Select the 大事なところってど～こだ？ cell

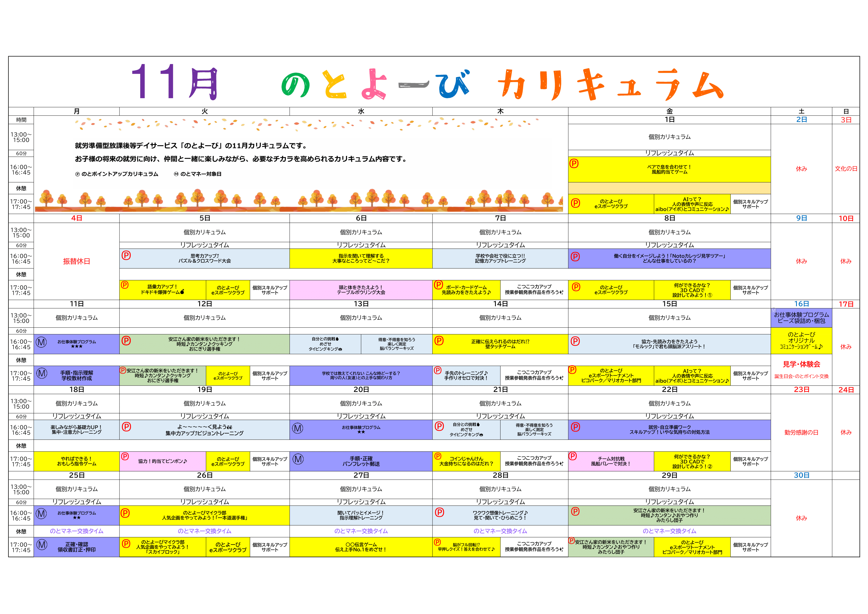click(x=361, y=259)
